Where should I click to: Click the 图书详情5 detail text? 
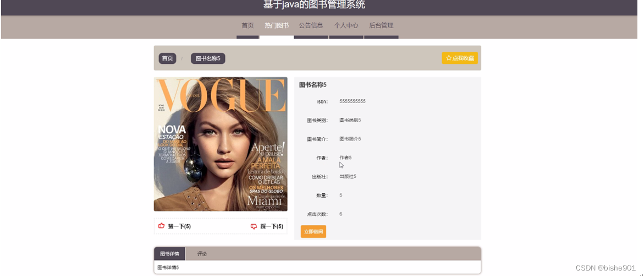(168, 267)
